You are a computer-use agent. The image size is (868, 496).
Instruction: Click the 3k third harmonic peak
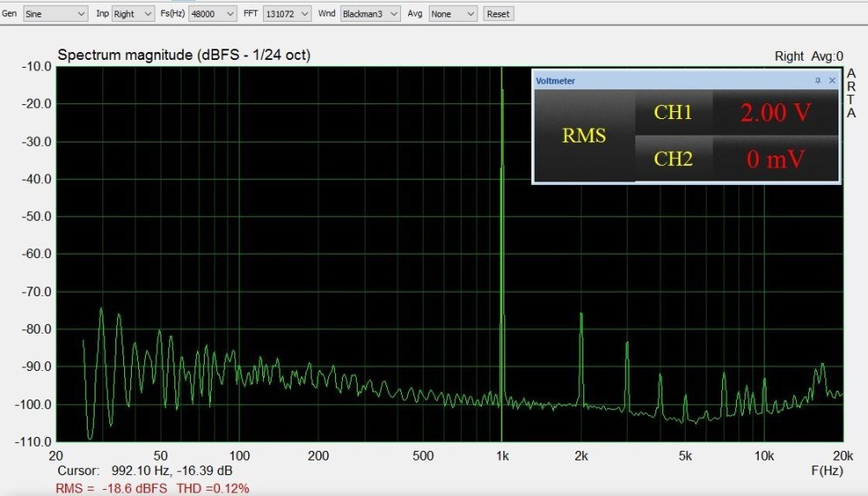tap(628, 344)
